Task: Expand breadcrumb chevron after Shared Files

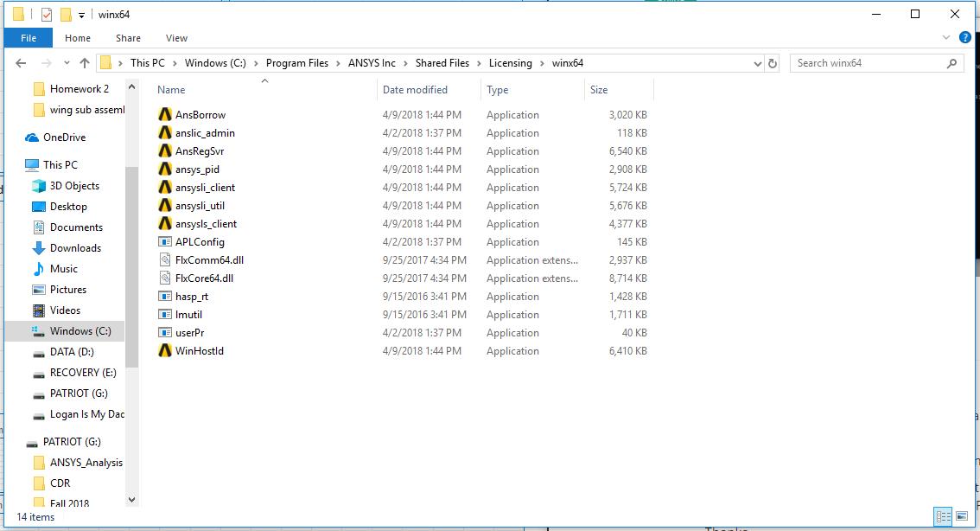Action: 480,63
